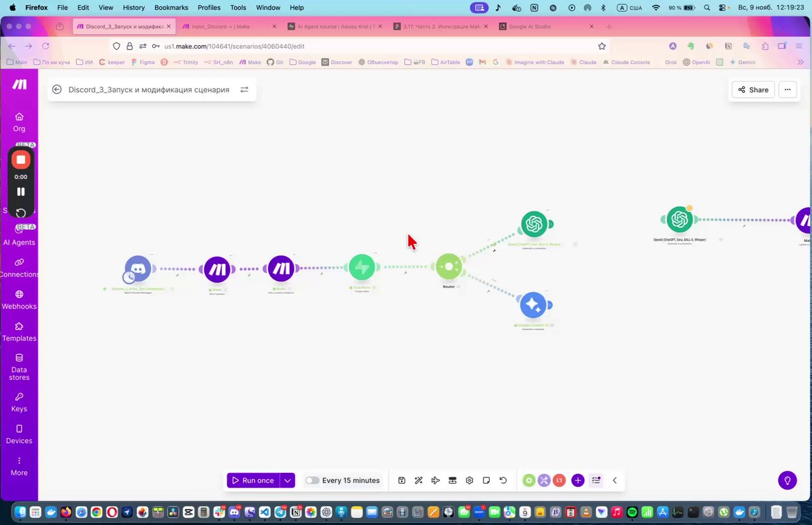Click the clock schedule badge on Discord module
The height and width of the screenshot is (525, 812).
pyautogui.click(x=129, y=277)
